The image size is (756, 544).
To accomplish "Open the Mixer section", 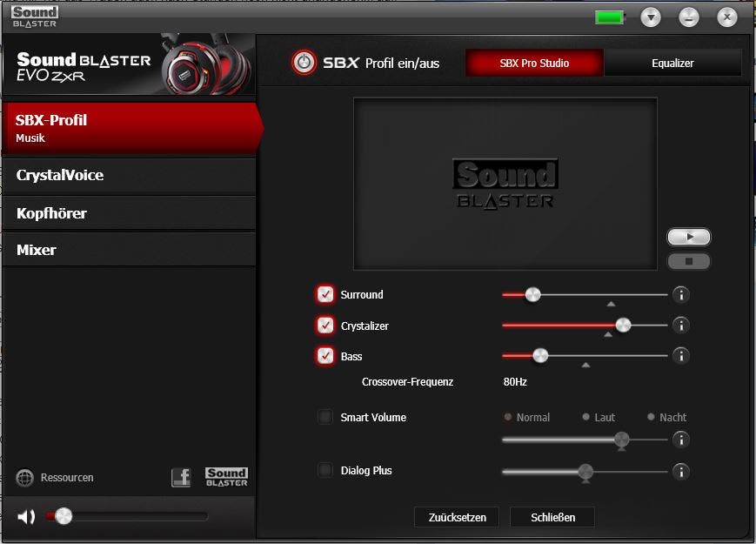I will (x=130, y=250).
